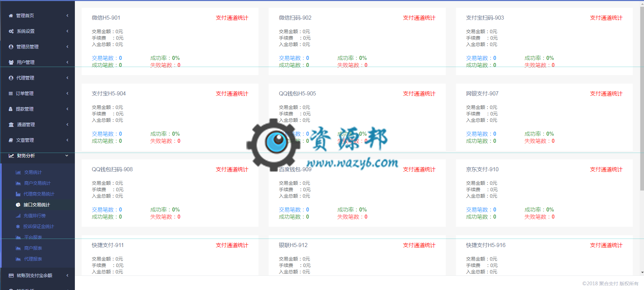Open the 商户交易统计 submenu item
The height and width of the screenshot is (290, 644).
[37, 183]
